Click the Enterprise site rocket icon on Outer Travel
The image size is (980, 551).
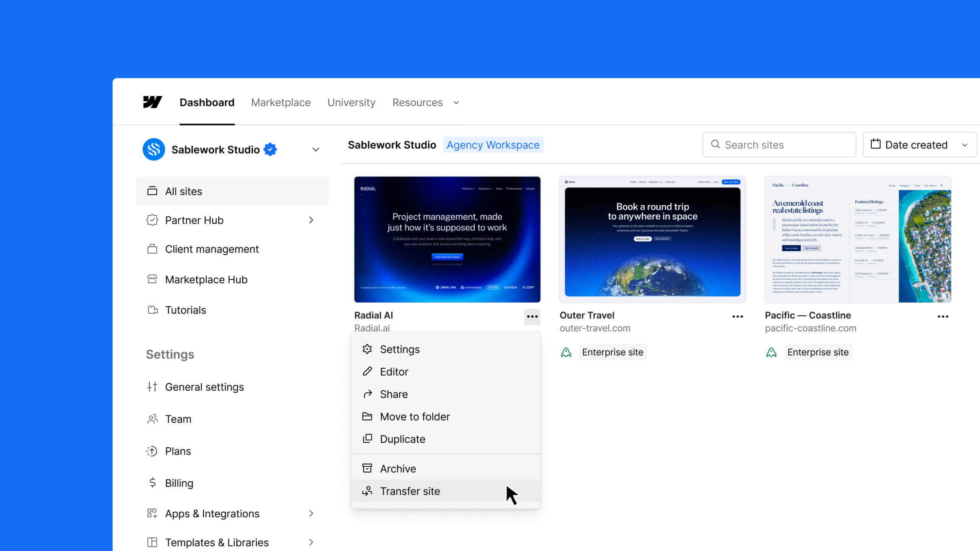pyautogui.click(x=567, y=352)
